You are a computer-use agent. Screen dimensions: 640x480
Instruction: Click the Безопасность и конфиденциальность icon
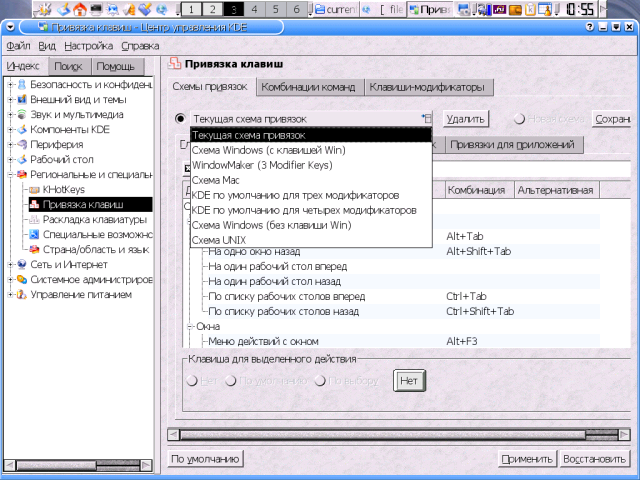pos(22,84)
